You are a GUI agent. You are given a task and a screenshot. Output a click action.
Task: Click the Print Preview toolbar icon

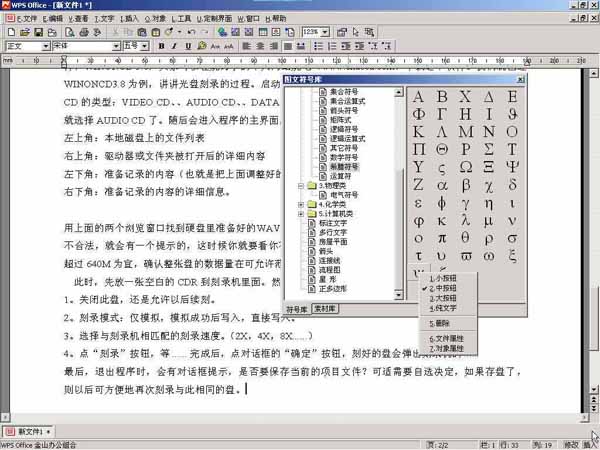70,32
